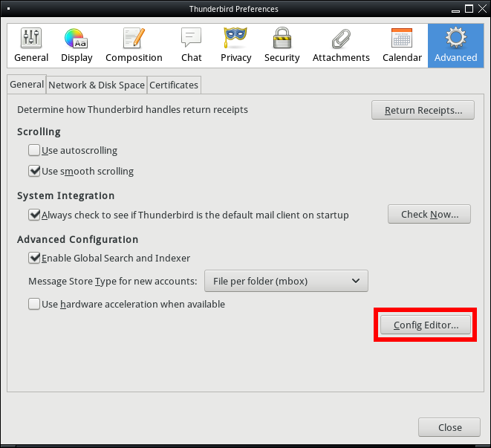Select the Advanced gear pane

(455, 46)
